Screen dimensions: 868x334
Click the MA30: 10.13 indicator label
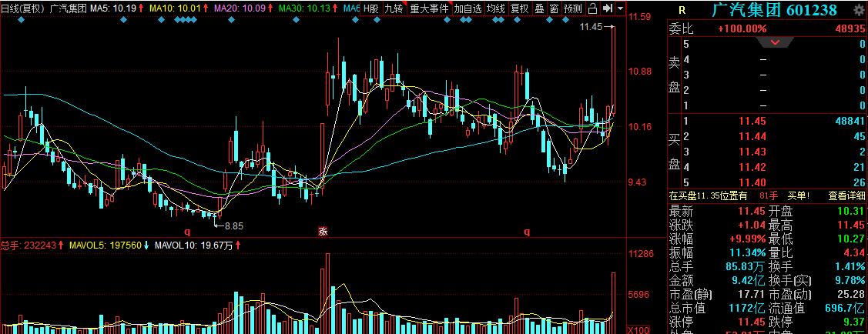(304, 8)
